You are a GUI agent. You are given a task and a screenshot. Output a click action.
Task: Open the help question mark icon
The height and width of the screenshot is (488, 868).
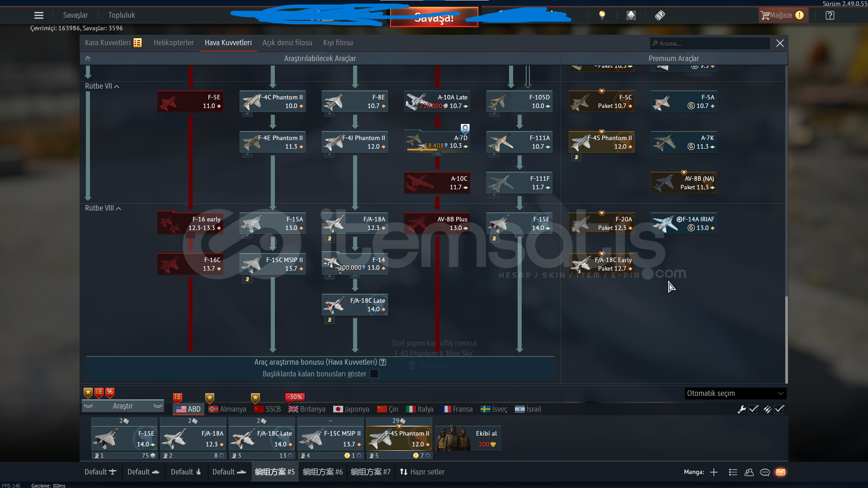(x=830, y=15)
